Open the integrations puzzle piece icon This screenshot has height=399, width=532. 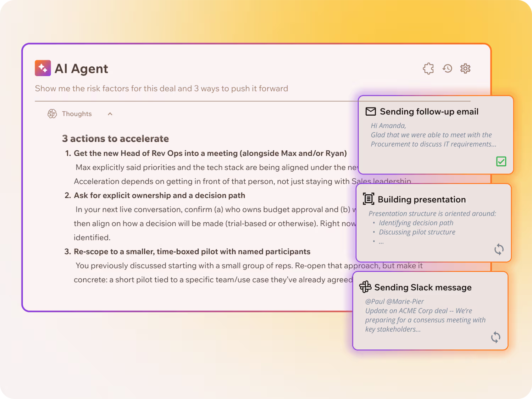point(428,68)
